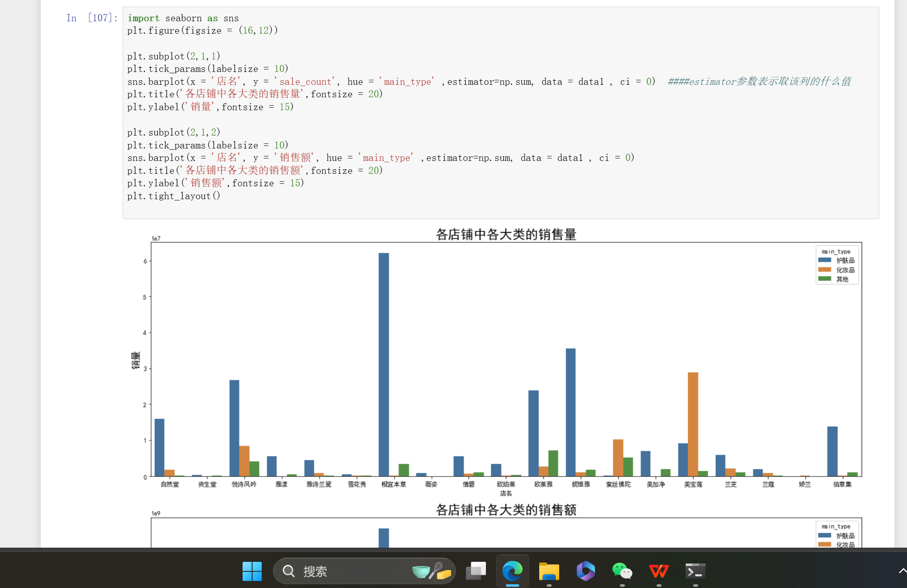The height and width of the screenshot is (588, 907).
Task: Open the WeChat taskbar icon
Action: pyautogui.click(x=622, y=571)
